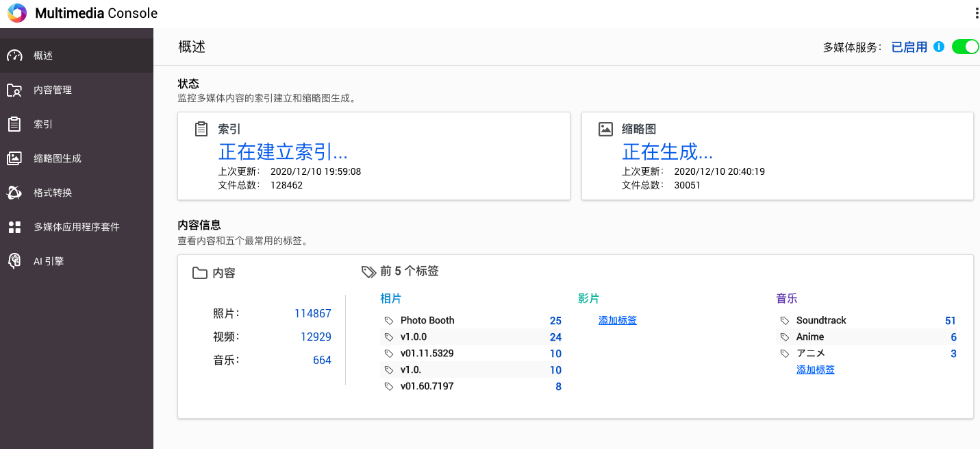Screen dimensions: 980x449
Task: Click the Photo Booth tag count 25
Action: click(555, 321)
